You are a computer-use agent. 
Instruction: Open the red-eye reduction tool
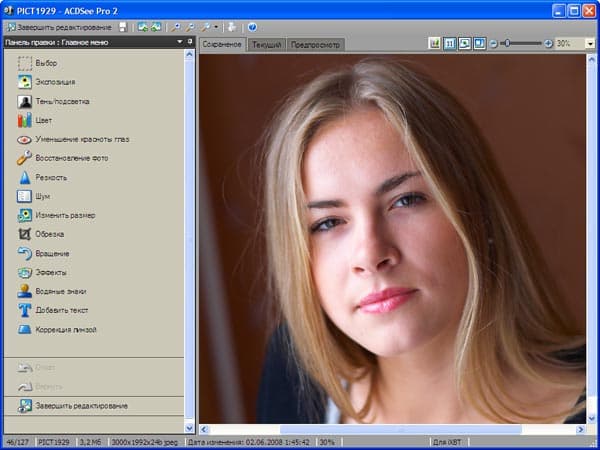(73, 139)
